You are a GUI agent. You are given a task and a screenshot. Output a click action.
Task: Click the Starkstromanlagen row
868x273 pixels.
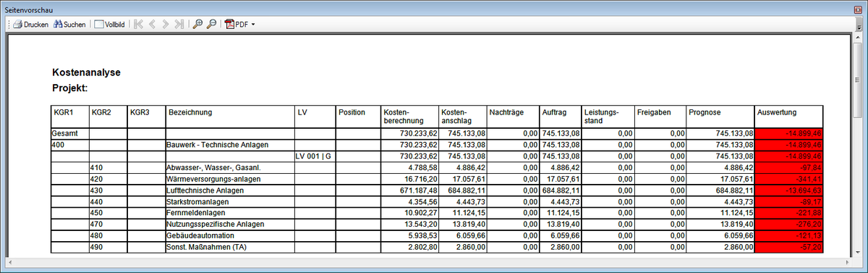(437, 201)
